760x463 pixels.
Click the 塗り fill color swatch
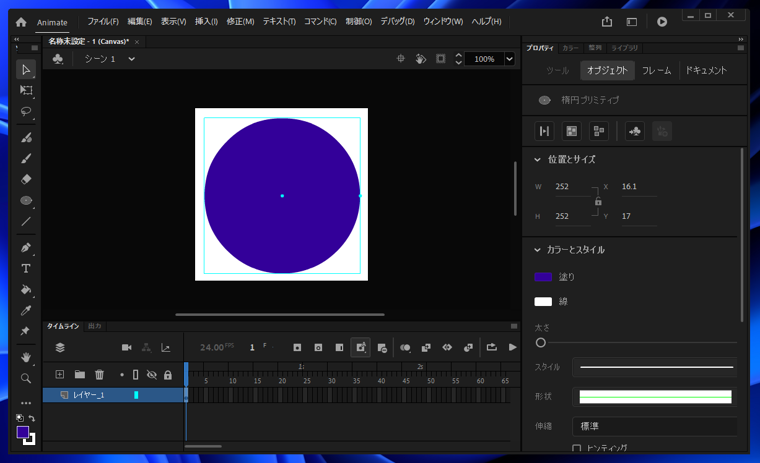coord(543,277)
